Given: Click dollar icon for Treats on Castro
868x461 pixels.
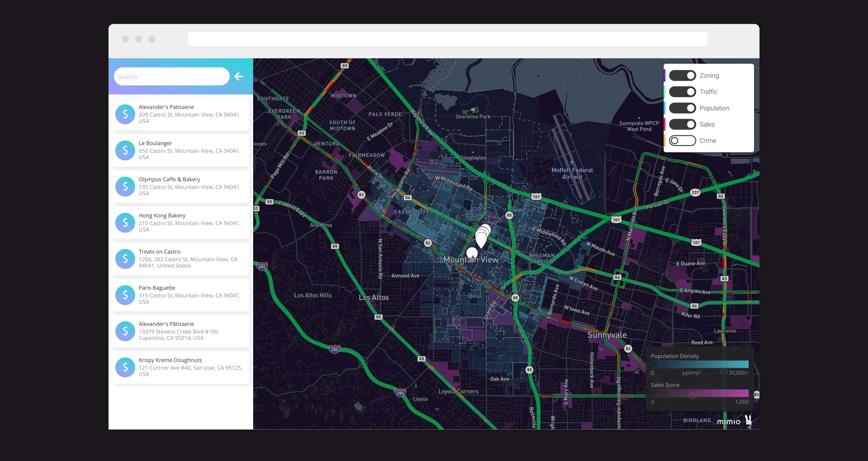Looking at the screenshot, I should [125, 259].
